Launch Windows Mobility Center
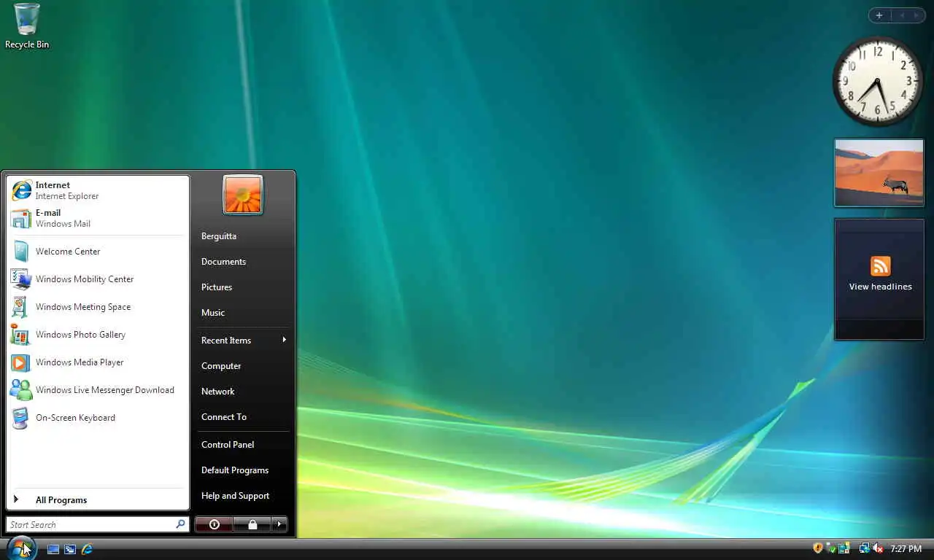The image size is (934, 560). point(98,279)
